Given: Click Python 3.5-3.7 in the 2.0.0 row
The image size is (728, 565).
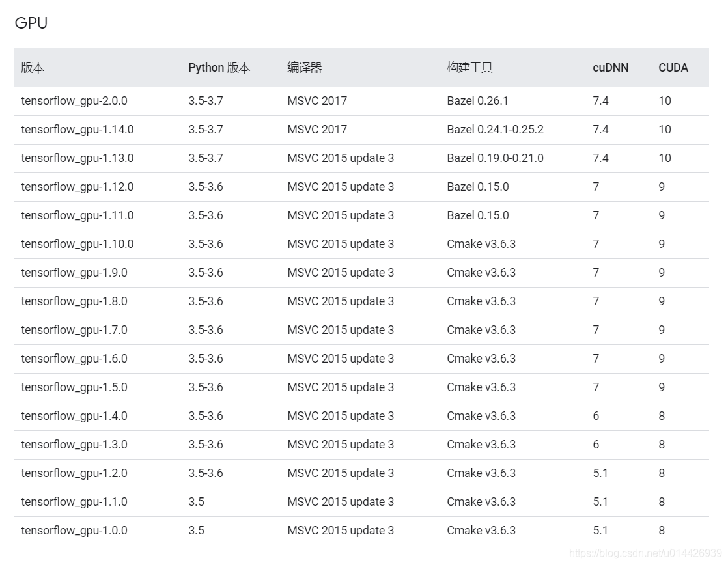Looking at the screenshot, I should click(206, 101).
